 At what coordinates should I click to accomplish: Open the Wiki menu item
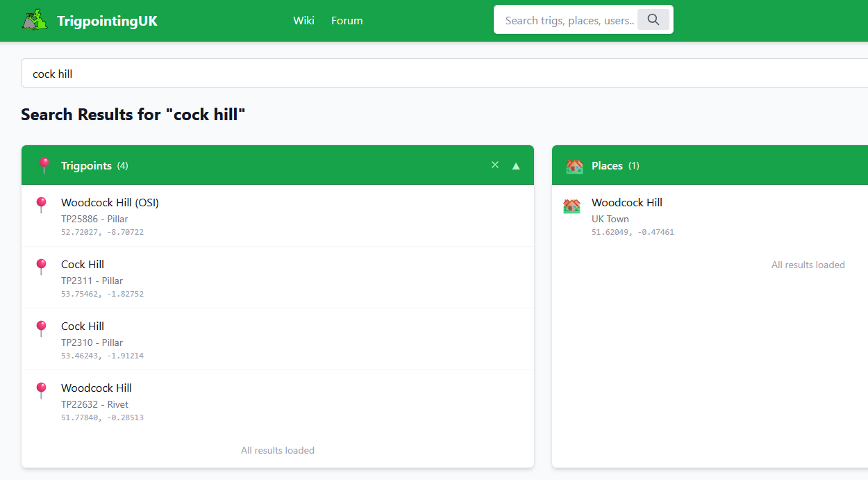coord(303,20)
